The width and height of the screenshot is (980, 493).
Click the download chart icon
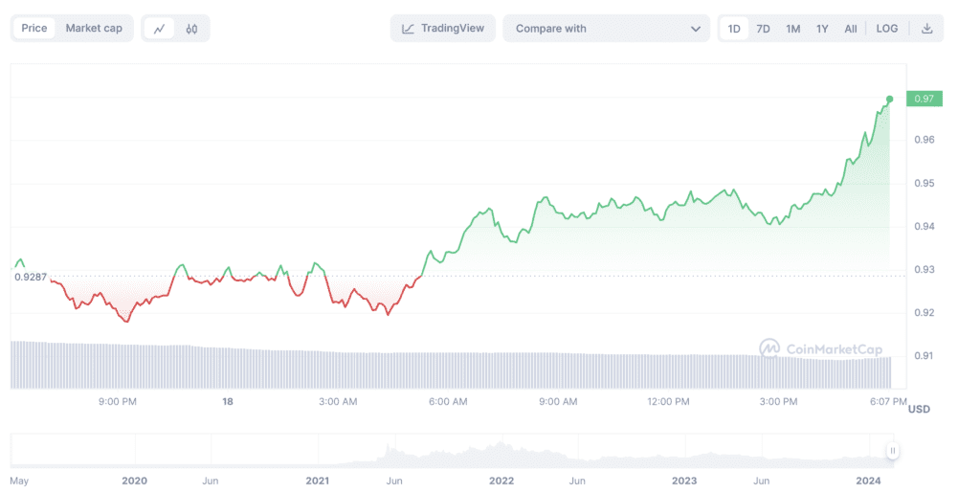pyautogui.click(x=926, y=29)
